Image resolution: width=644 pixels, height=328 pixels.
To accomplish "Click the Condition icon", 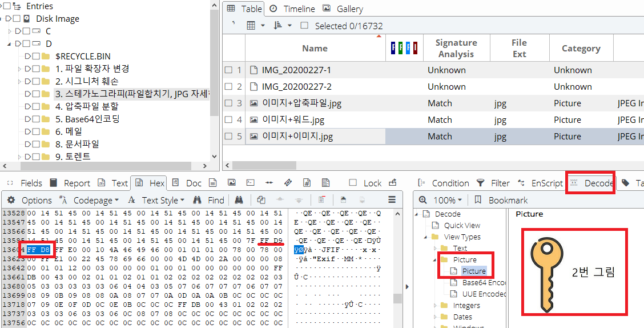I will coord(422,183).
